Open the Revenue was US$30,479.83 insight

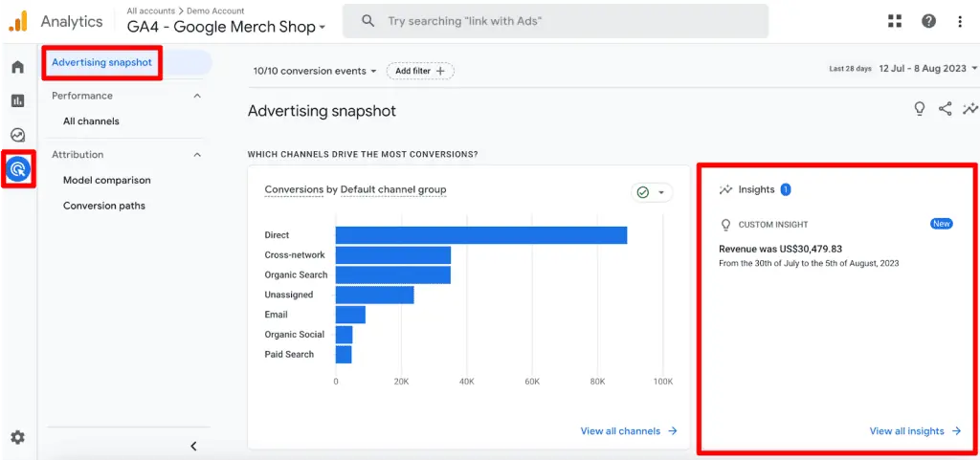781,249
